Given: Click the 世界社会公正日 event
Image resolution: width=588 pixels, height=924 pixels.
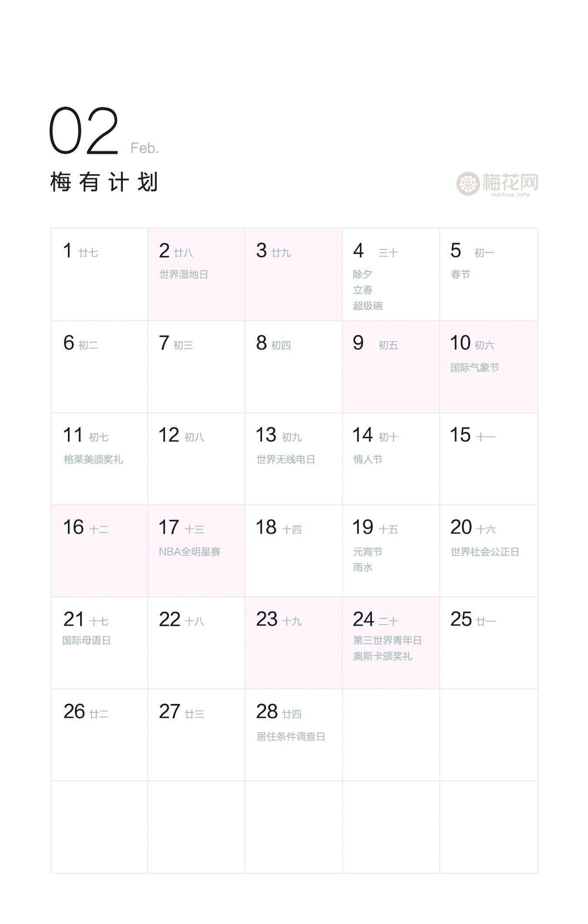Looking at the screenshot, I should (484, 552).
